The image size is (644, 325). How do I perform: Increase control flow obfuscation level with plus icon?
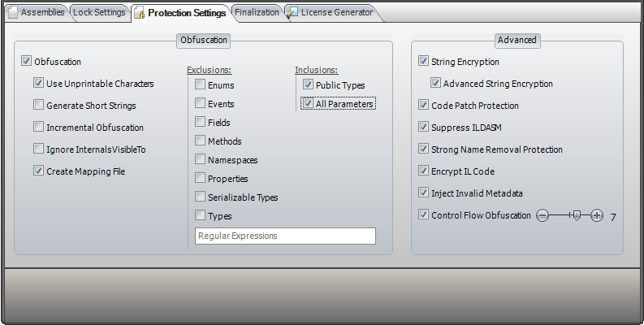597,215
